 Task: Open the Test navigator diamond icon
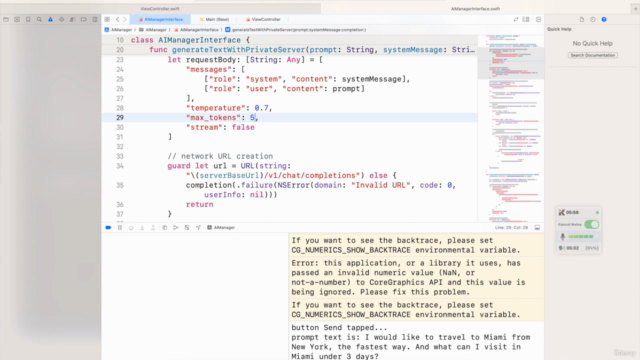(61, 19)
